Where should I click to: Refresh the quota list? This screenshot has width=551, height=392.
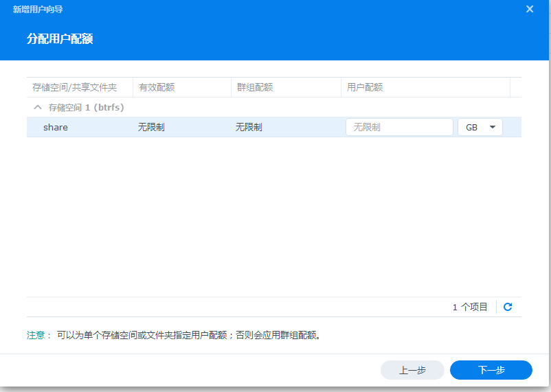(x=508, y=307)
